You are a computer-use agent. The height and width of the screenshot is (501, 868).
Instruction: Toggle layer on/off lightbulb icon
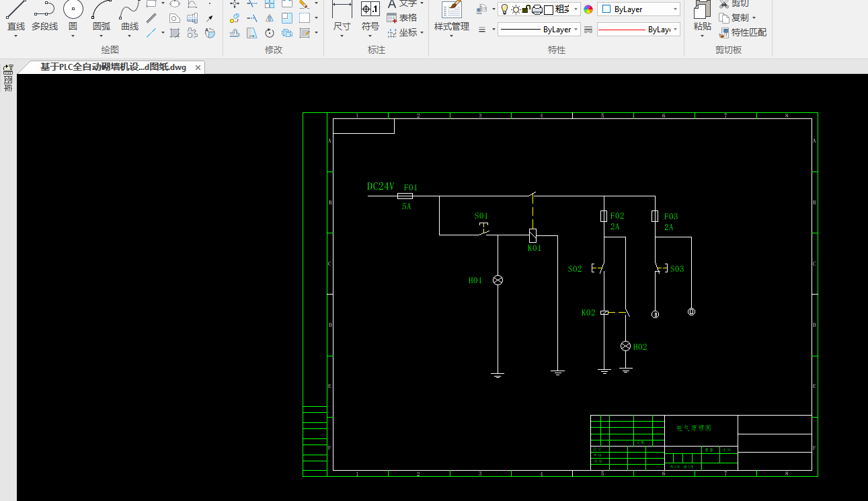click(x=504, y=9)
